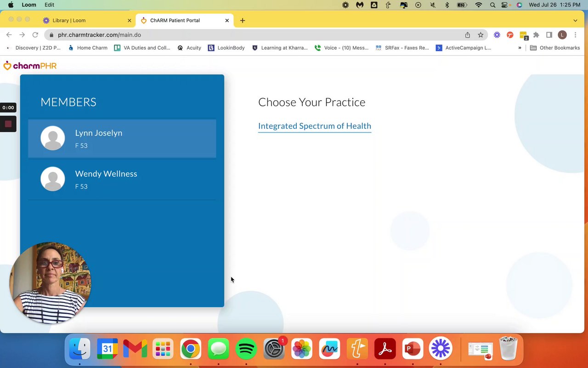The height and width of the screenshot is (368, 588).
Task: Open Siri from the menu bar
Action: tap(519, 5)
